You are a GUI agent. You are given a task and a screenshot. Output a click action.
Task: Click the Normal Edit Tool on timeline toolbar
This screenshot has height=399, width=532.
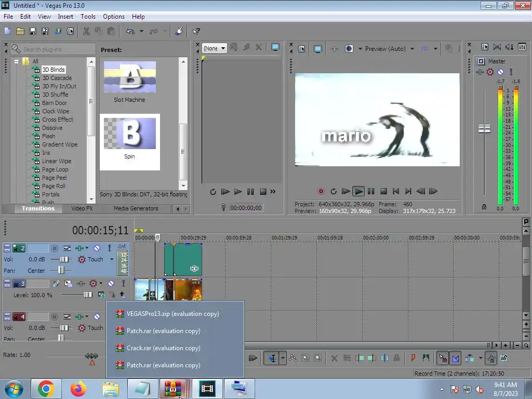coord(272,358)
